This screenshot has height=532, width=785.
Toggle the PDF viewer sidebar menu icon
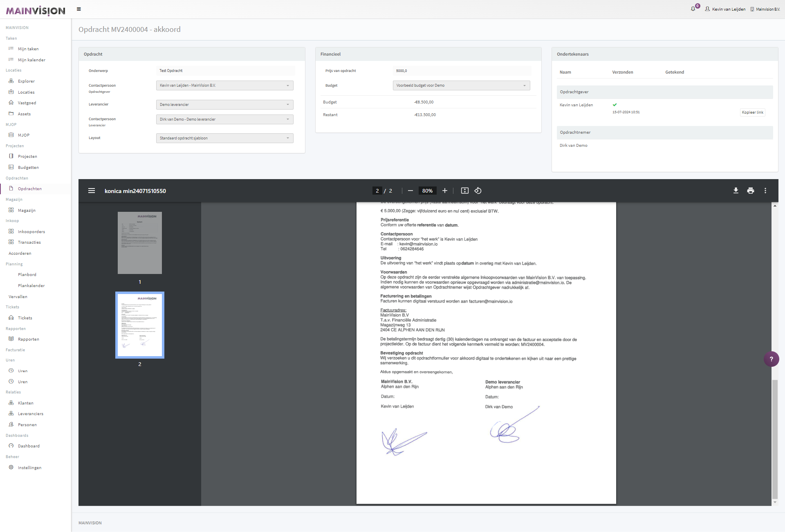pos(92,191)
